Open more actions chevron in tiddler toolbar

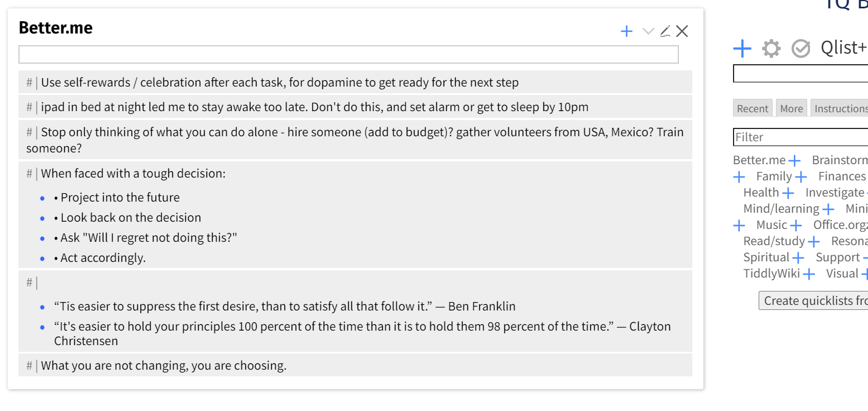[648, 31]
